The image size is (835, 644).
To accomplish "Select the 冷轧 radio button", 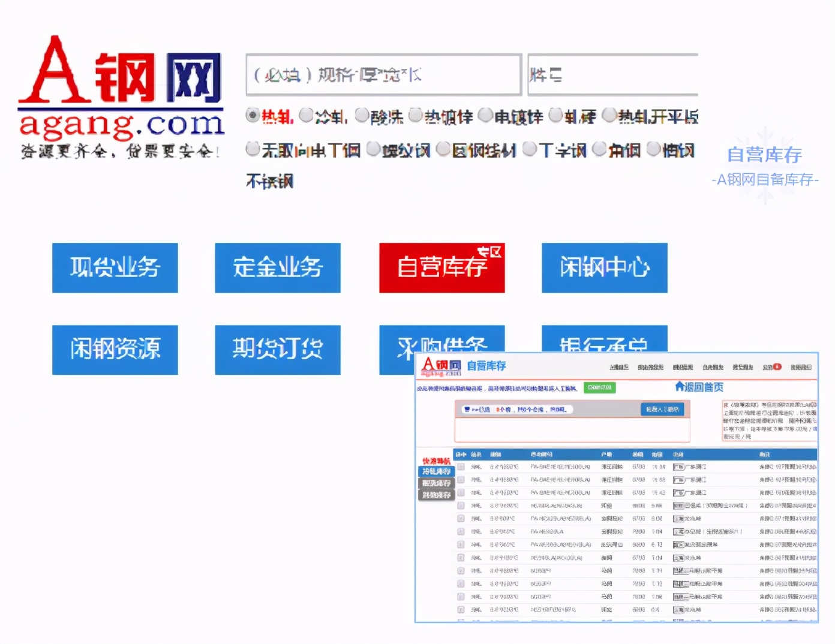I will tap(307, 116).
